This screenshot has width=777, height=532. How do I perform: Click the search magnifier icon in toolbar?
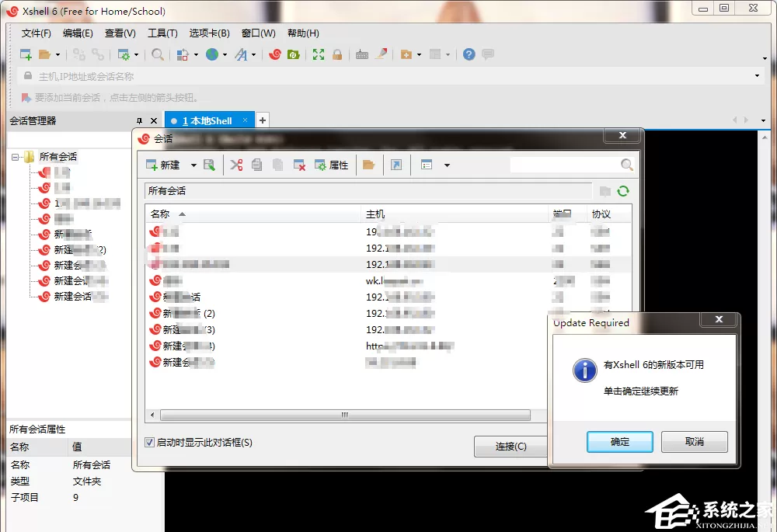coord(158,54)
